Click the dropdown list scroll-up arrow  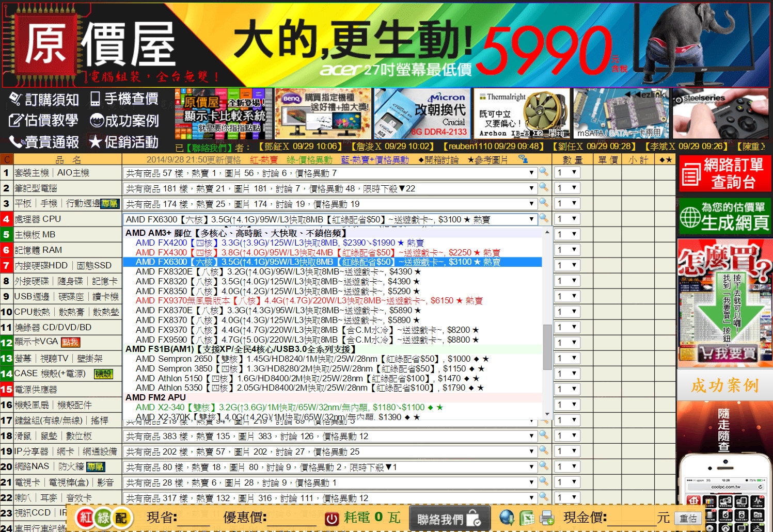click(547, 232)
